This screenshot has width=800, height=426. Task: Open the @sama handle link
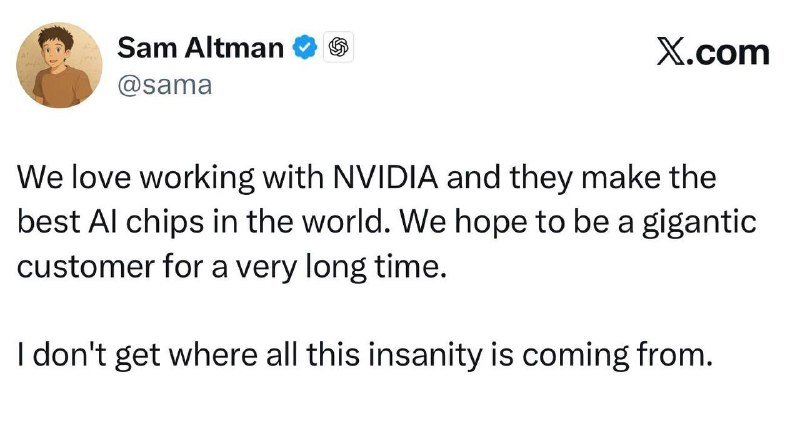[x=165, y=85]
